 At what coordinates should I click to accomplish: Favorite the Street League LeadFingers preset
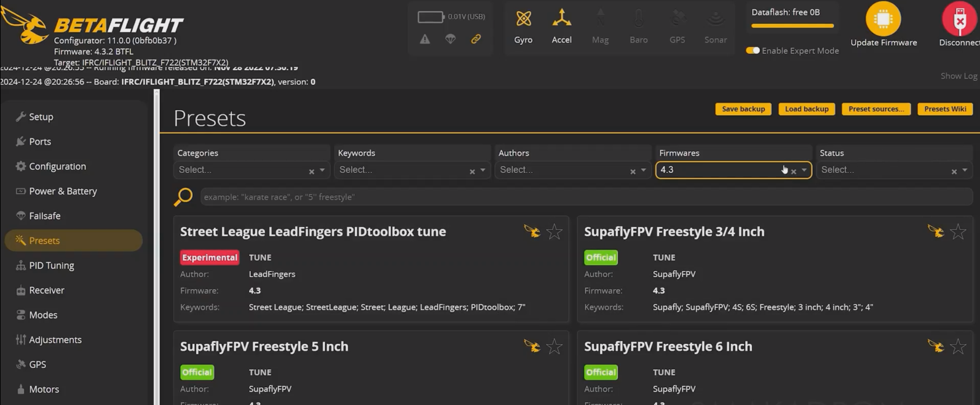tap(555, 231)
